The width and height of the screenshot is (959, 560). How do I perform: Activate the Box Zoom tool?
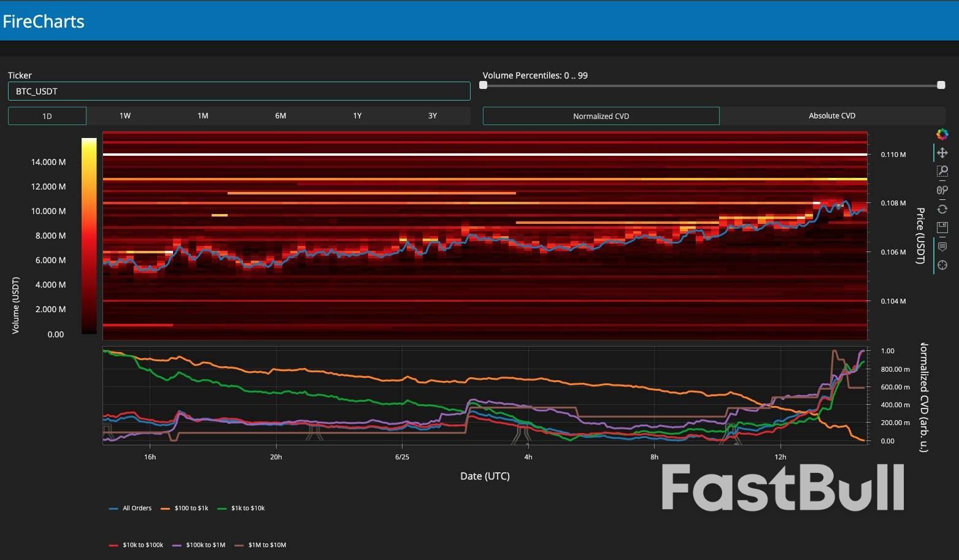(x=942, y=171)
